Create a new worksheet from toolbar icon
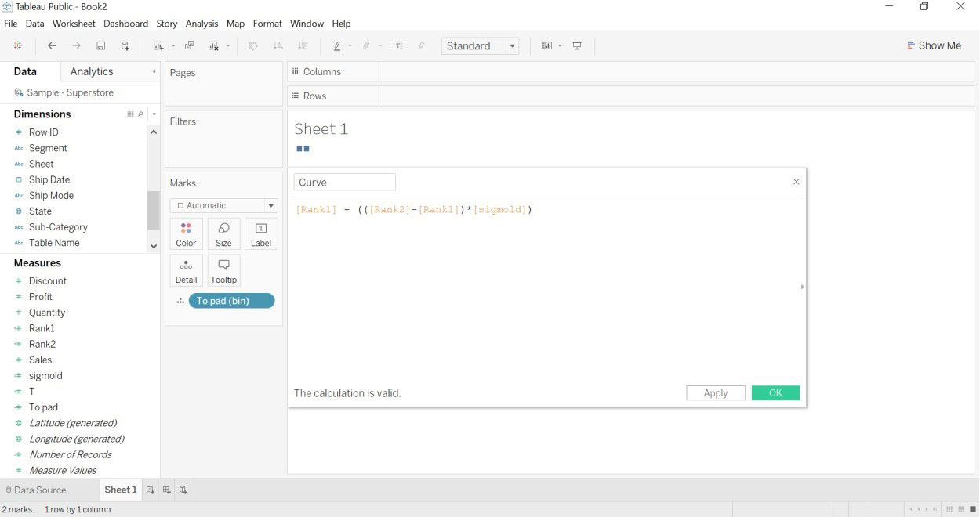Screen dimensions: 980x517 click(x=159, y=46)
